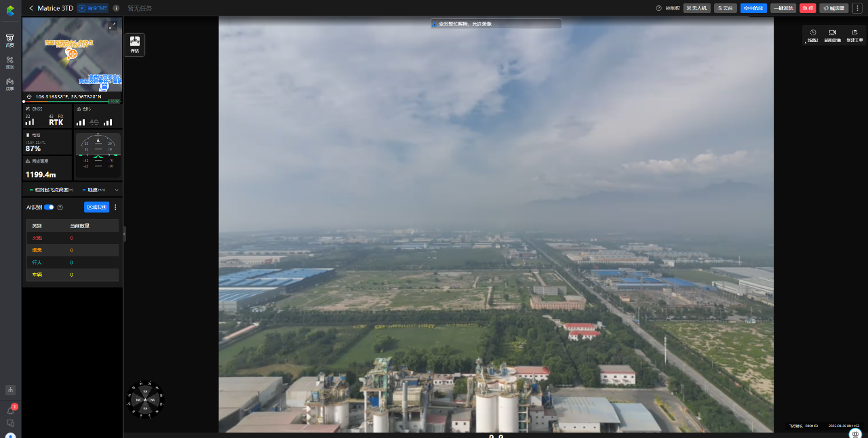Viewport: 868px width, 438px height.
Task: Open the 规划 planning page from sidebar
Action: [x=9, y=62]
